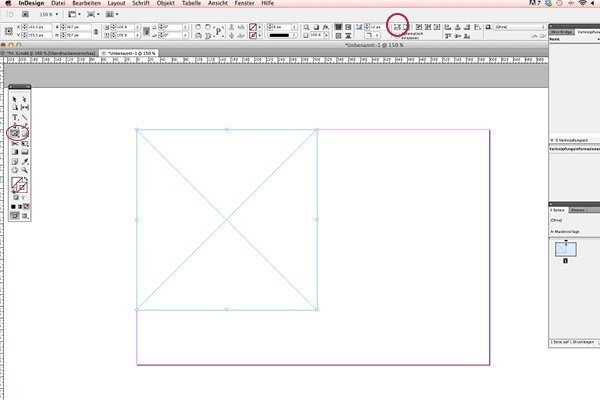This screenshot has width=600, height=400.
Task: Open the Bearbeiten menu
Action: [x=86, y=3]
